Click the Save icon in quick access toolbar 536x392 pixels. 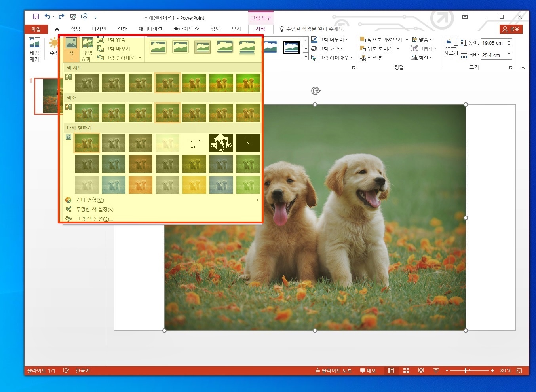click(36, 17)
